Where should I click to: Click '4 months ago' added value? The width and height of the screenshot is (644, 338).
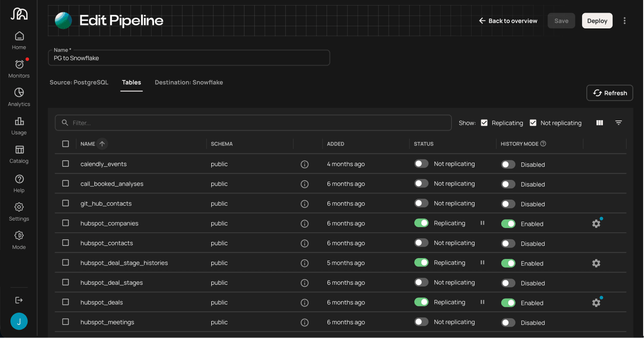tap(346, 164)
